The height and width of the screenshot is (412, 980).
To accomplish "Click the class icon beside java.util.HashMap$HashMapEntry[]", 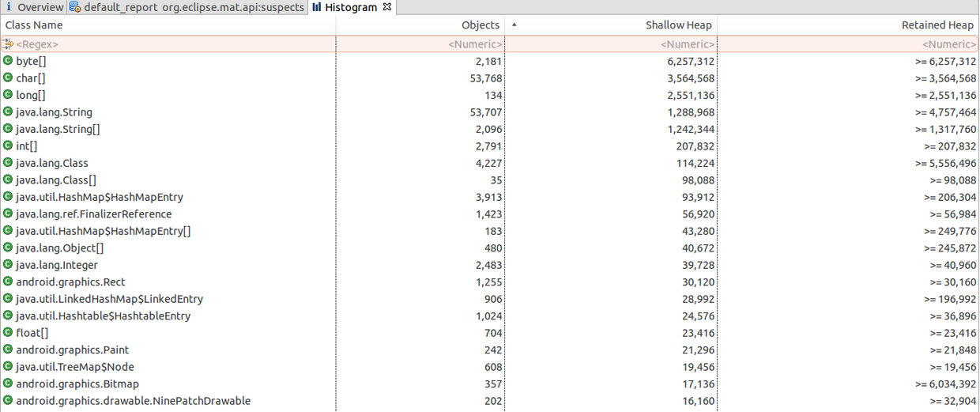I will 8,231.
